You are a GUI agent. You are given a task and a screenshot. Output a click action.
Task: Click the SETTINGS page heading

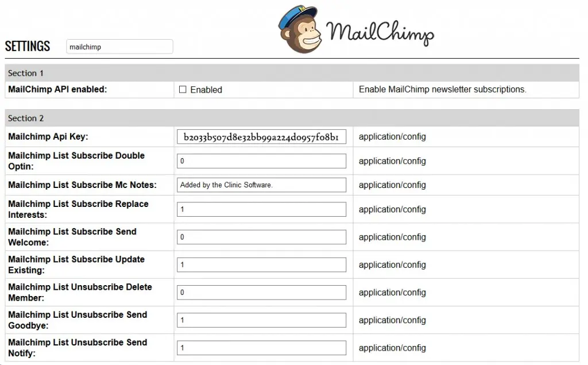(x=28, y=47)
